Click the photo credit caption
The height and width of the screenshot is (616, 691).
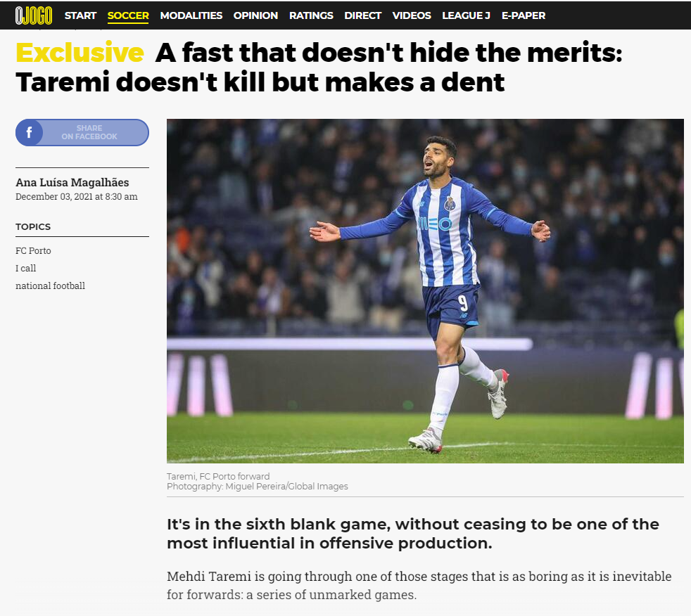(258, 486)
